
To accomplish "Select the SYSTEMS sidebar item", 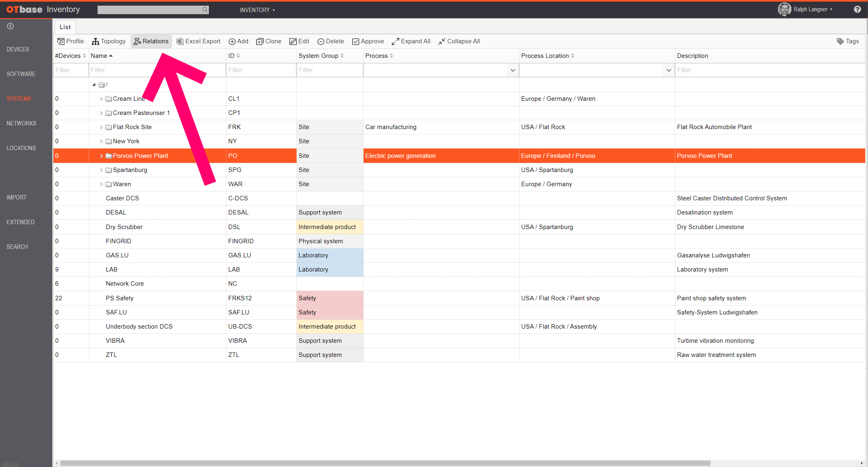I will (x=19, y=99).
